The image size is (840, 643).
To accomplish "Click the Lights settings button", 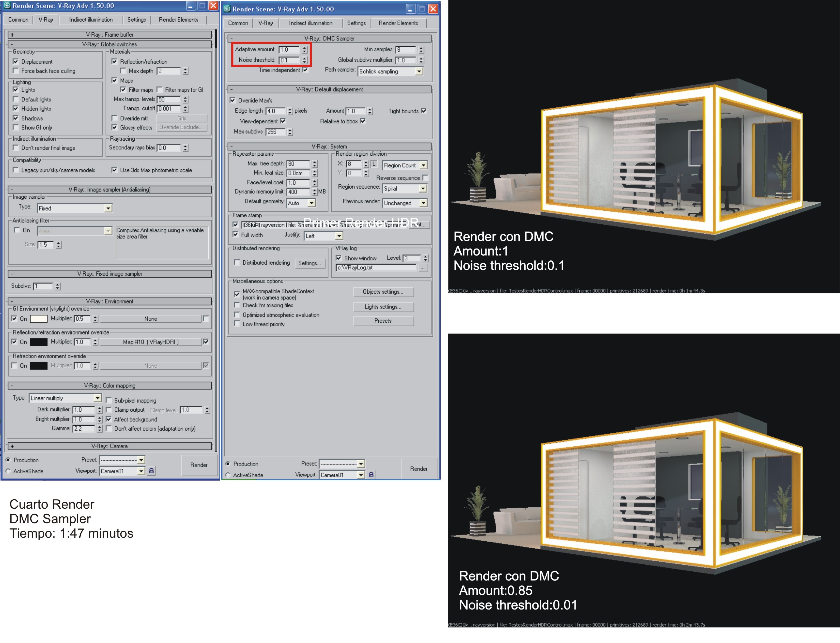I will coord(383,307).
